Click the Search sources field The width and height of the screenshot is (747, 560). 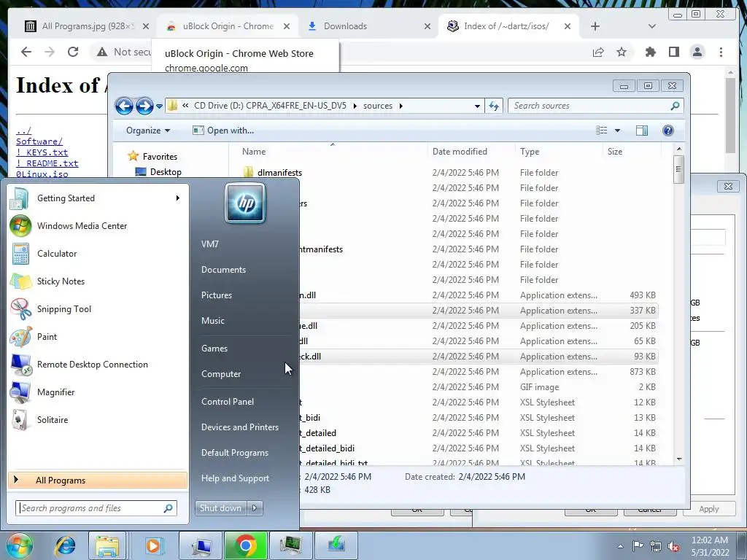595,106
